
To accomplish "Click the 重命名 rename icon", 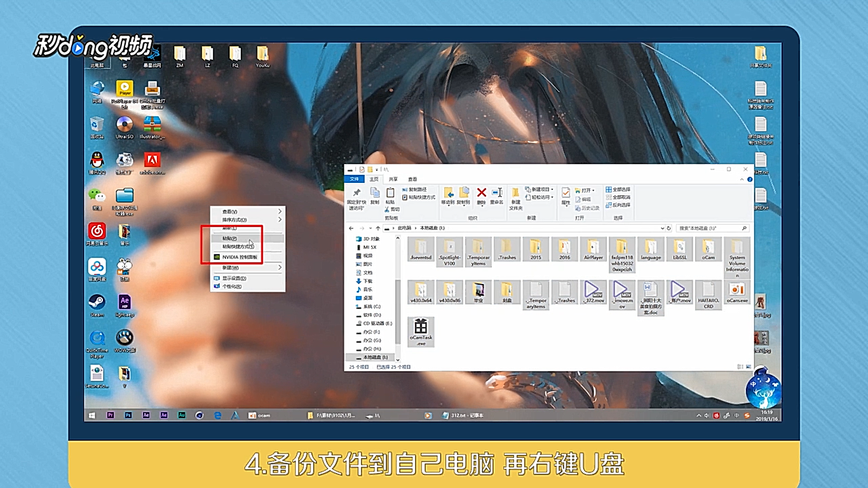I will pos(497,193).
